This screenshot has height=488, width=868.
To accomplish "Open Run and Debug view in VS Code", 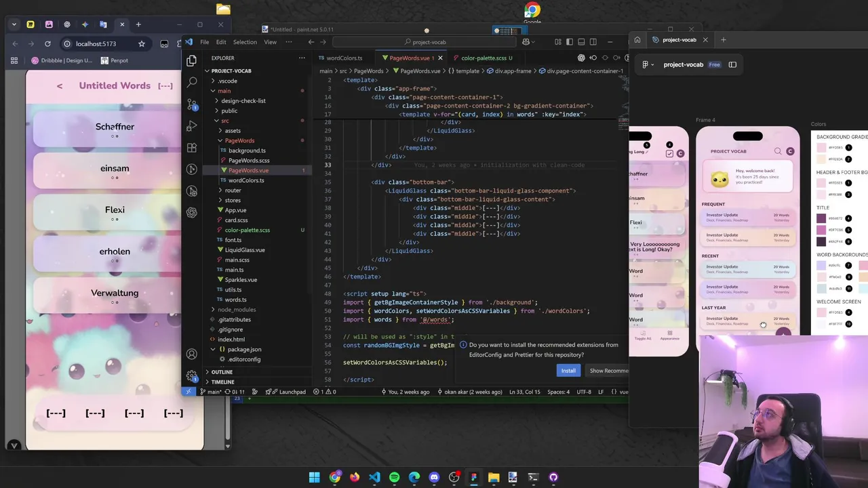I will pos(192,126).
